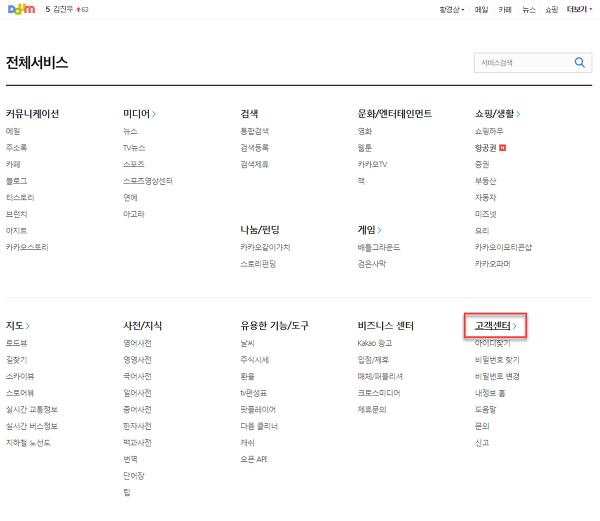Open 카카오이모티콘샵 link
The height and width of the screenshot is (521, 600).
tap(503, 247)
